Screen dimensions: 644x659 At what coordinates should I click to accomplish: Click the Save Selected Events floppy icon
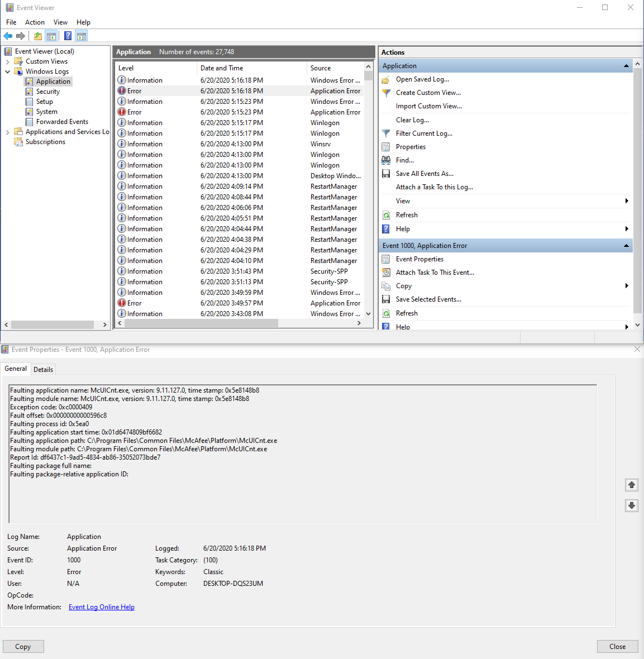[x=386, y=299]
